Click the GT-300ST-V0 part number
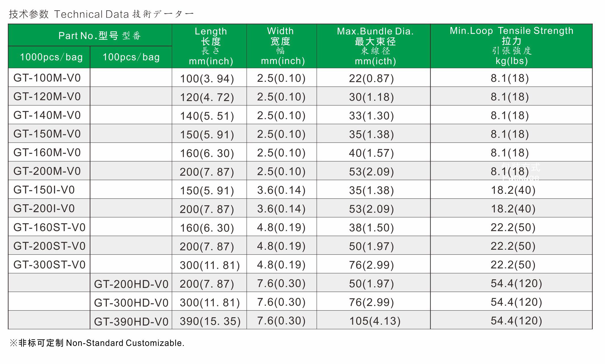 click(x=49, y=264)
